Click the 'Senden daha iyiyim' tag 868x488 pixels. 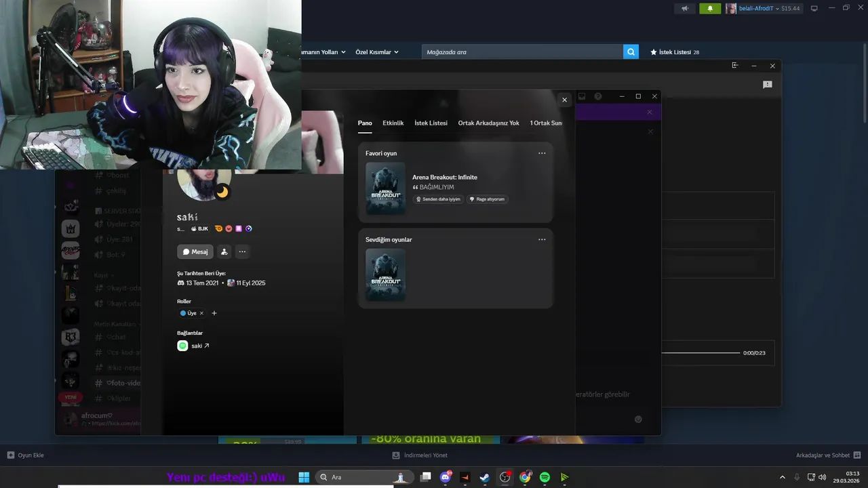[x=438, y=199]
